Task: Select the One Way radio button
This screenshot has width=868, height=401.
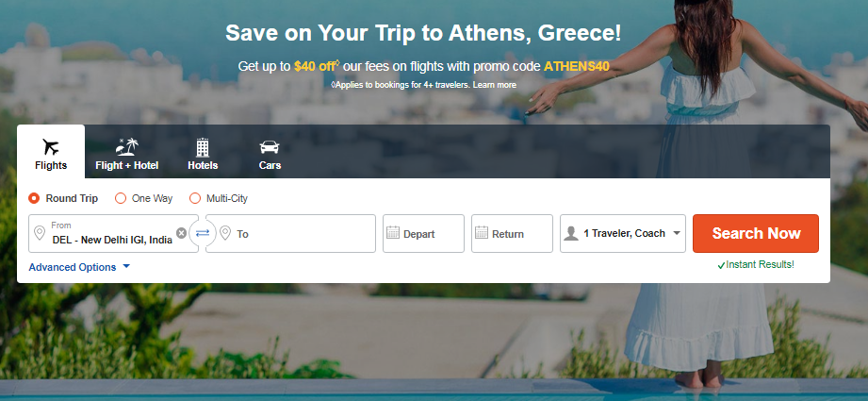Action: pos(120,198)
